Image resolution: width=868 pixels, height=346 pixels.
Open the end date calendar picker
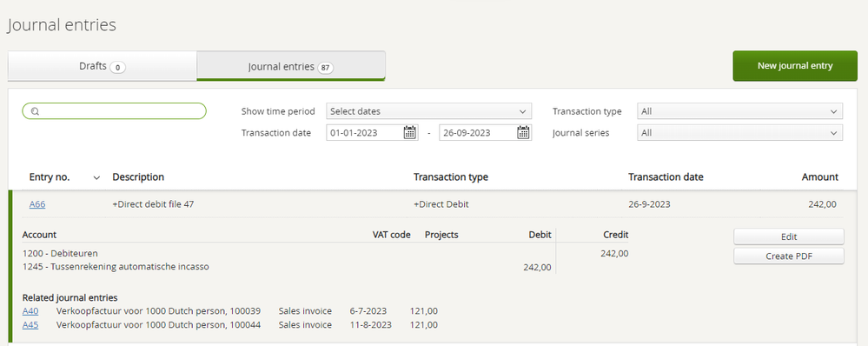pos(523,133)
